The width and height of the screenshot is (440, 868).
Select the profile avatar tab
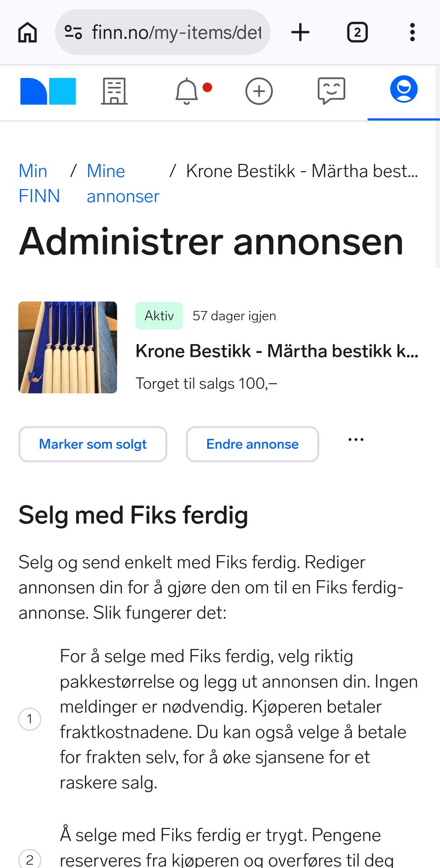pos(403,89)
